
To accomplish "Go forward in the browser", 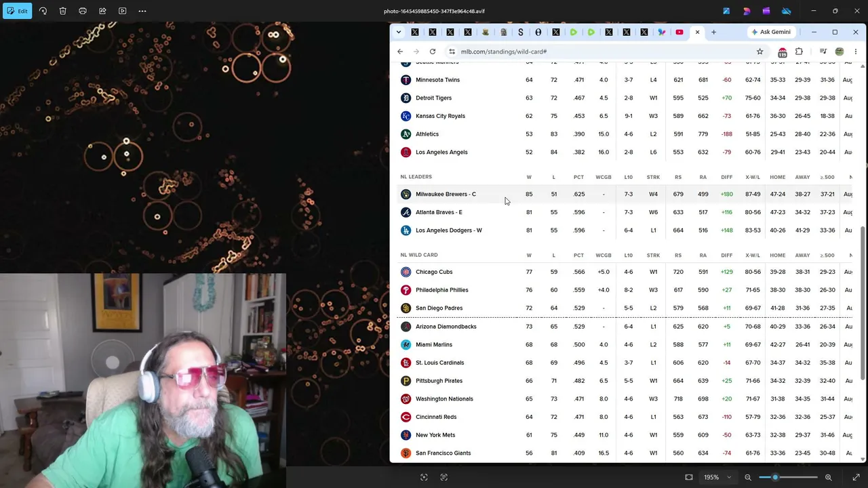I will pyautogui.click(x=416, y=52).
